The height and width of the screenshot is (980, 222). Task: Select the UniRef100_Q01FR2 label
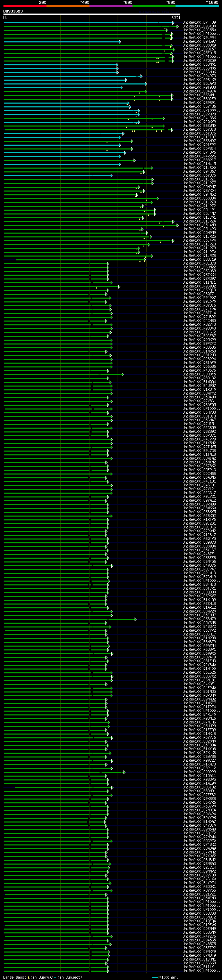pos(199,145)
